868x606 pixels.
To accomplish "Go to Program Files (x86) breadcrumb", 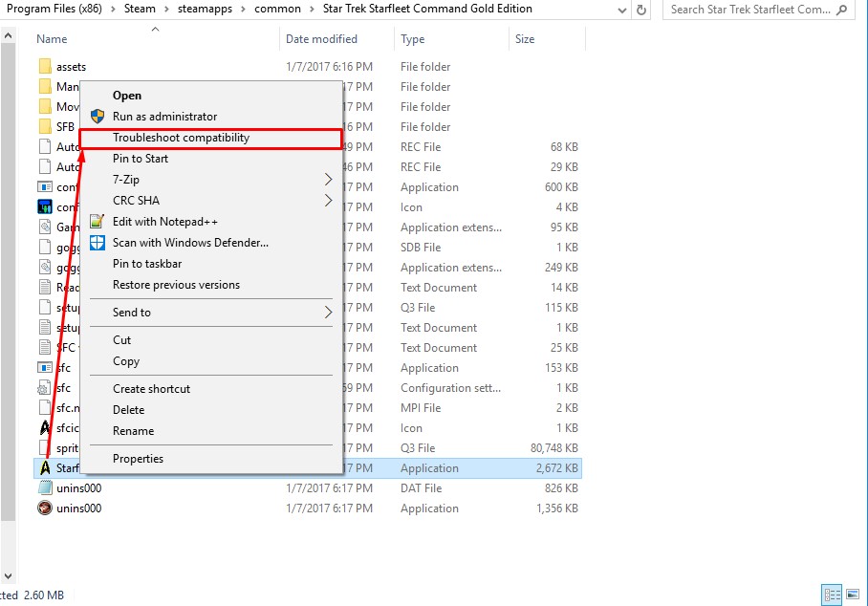I will (54, 9).
